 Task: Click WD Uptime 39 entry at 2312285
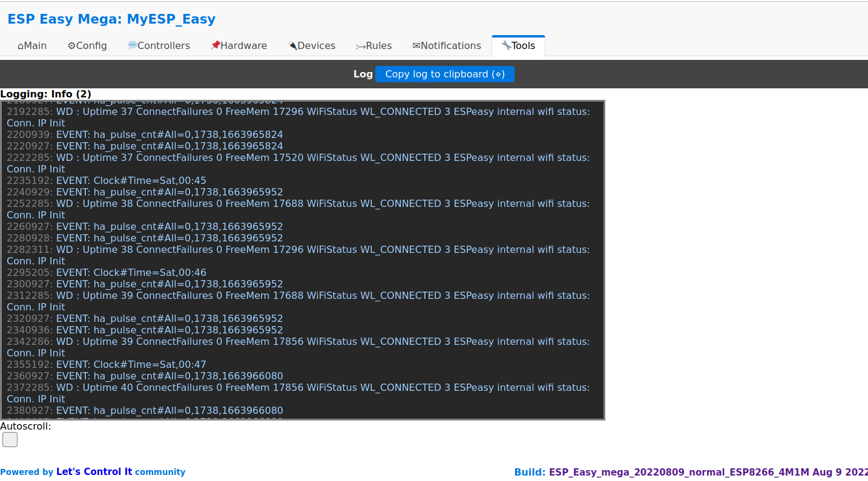[298, 301]
